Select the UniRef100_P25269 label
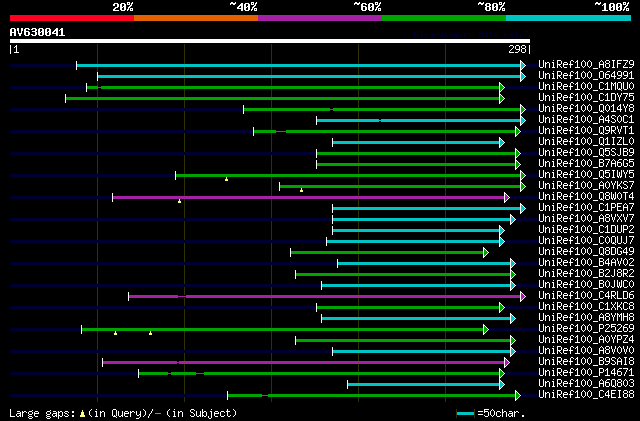 [x=586, y=329]
